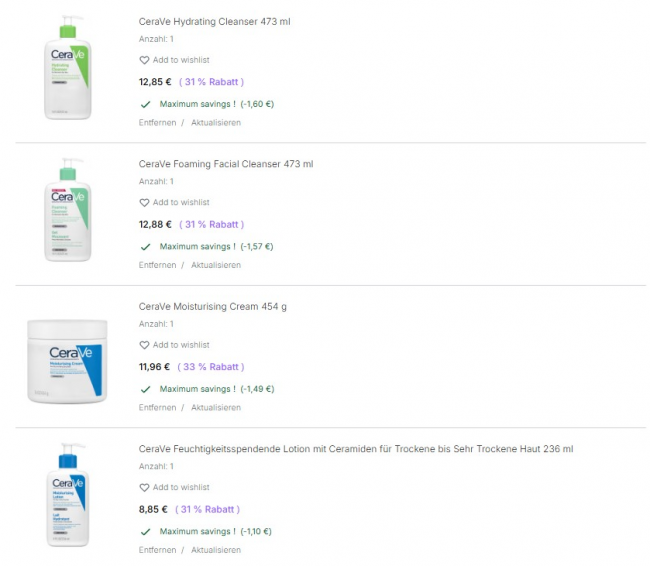Screen dimensions: 650x566
Task: Remove Feuchtigkeitsspendende Lotion via Entfernen
Action: [158, 550]
